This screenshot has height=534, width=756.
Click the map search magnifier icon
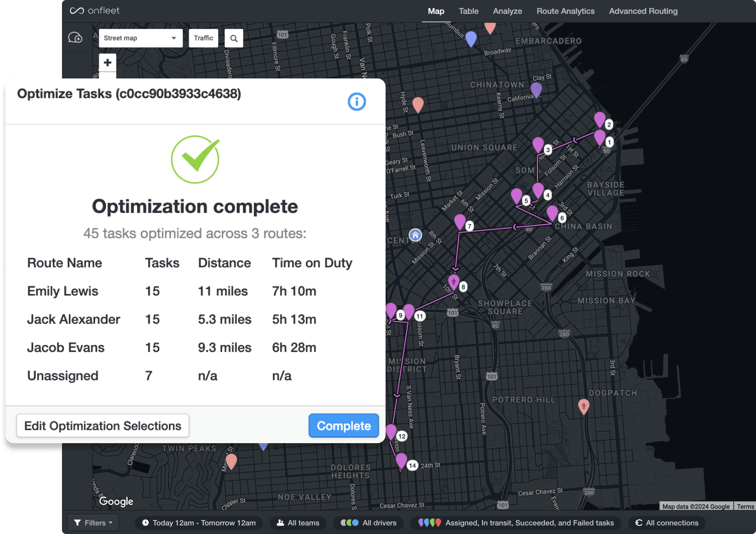point(234,38)
